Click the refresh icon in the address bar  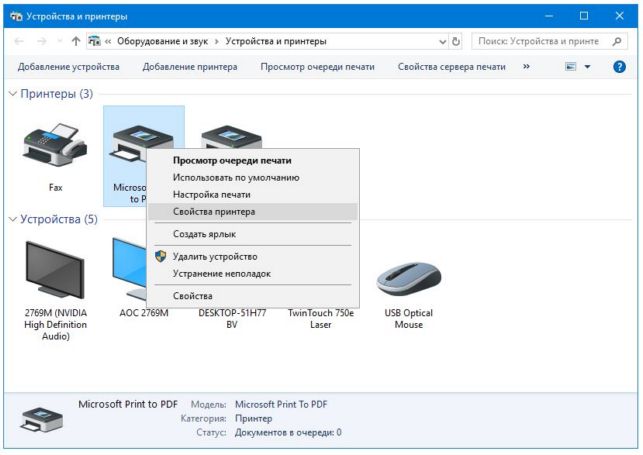[456, 41]
